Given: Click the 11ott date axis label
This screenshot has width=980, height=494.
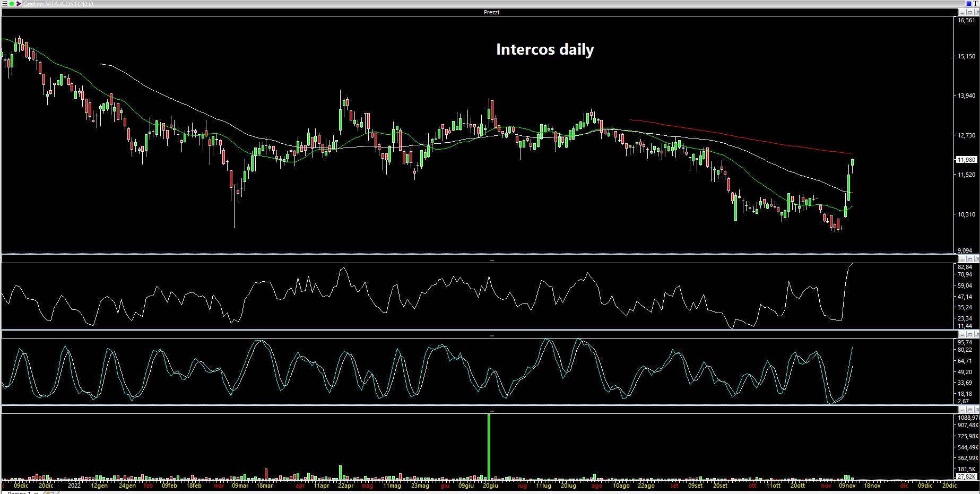Looking at the screenshot, I should click(x=773, y=486).
